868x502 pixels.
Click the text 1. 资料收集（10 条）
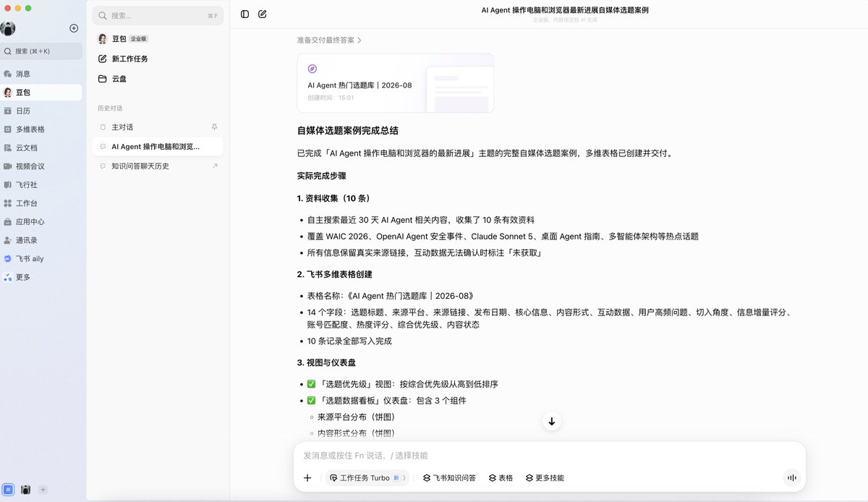tap(334, 198)
